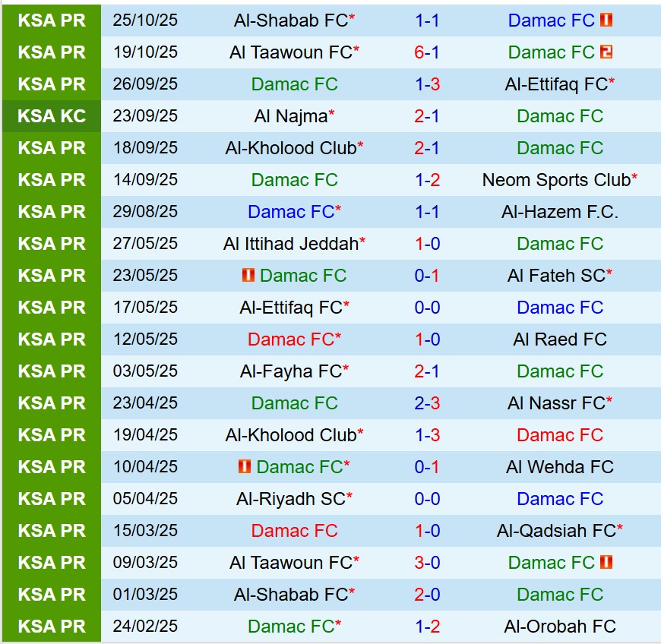Screen dimensions: 661x644
Task: Select the 2-3 score against Al Nassr
Action: tap(427, 403)
